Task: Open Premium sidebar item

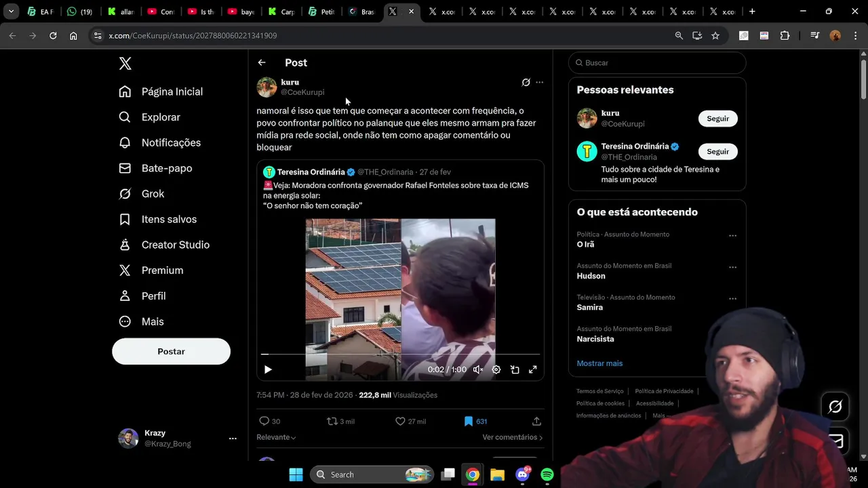Action: tap(151, 270)
